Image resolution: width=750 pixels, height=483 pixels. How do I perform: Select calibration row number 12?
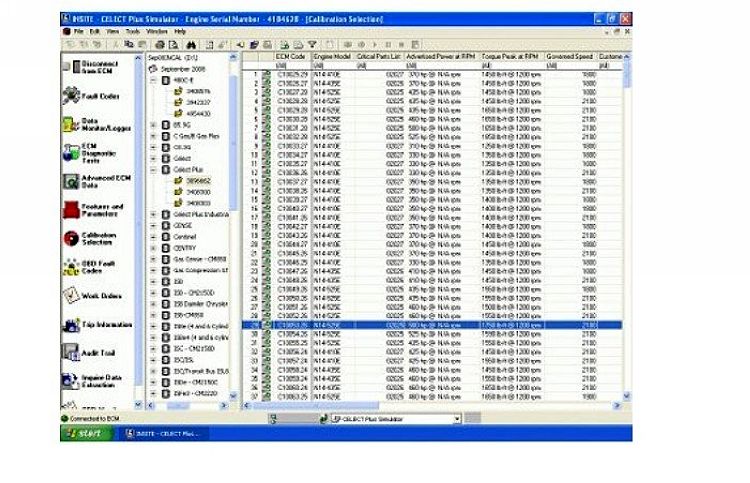[432, 173]
